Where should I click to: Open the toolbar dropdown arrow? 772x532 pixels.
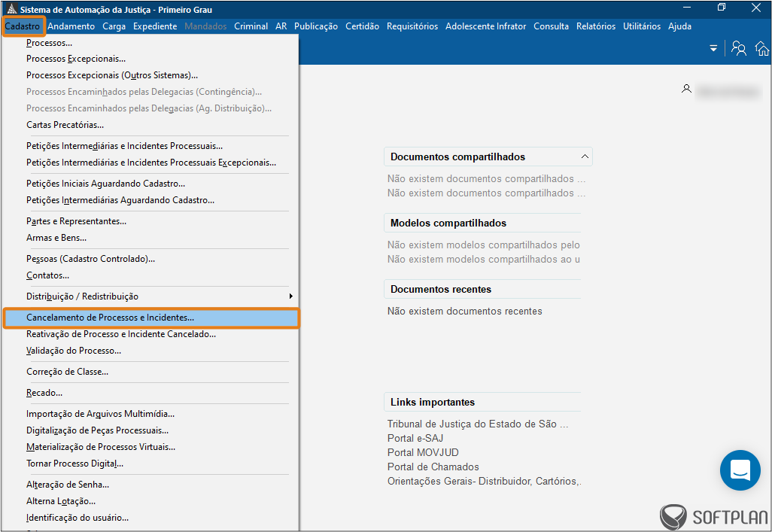713,48
